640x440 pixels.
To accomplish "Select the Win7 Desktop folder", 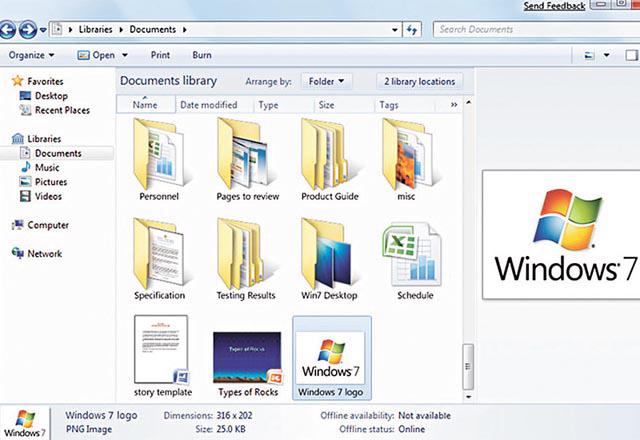I will click(329, 260).
